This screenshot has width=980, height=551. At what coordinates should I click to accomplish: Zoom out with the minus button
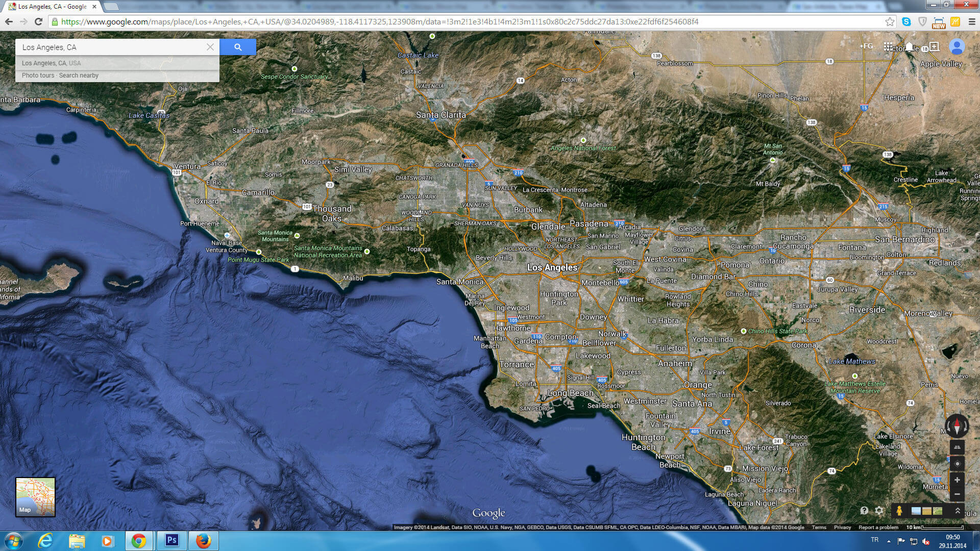click(x=957, y=494)
